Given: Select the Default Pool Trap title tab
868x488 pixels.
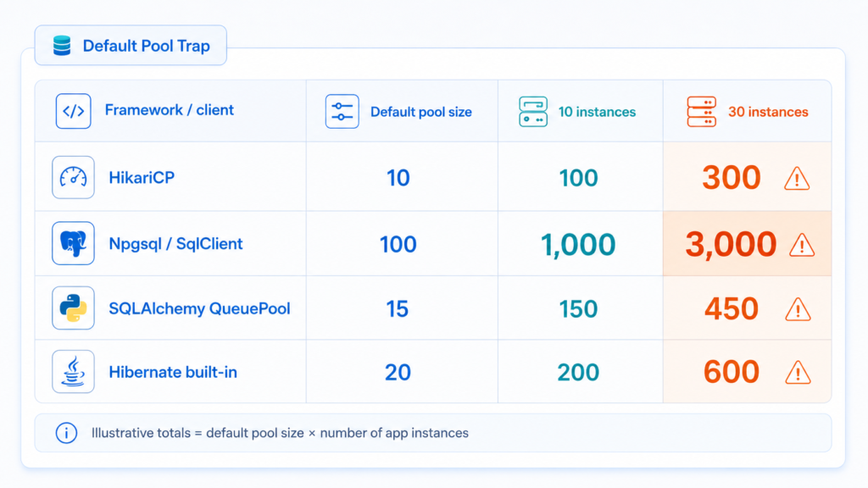Looking at the screenshot, I should (x=131, y=46).
